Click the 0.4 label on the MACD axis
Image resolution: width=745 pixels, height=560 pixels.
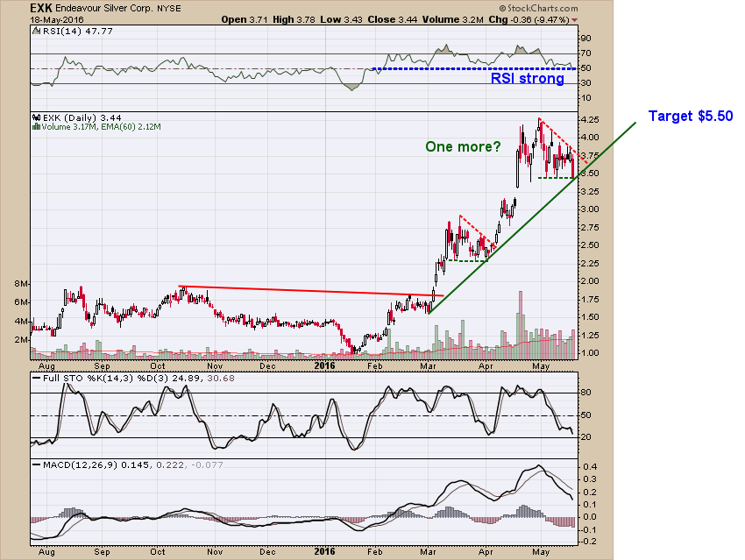[x=590, y=467]
